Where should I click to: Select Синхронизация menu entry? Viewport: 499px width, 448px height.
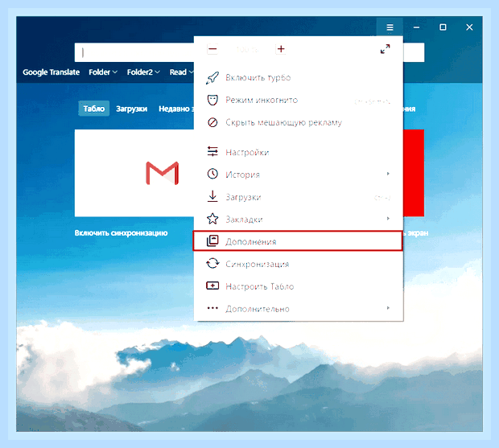click(298, 264)
